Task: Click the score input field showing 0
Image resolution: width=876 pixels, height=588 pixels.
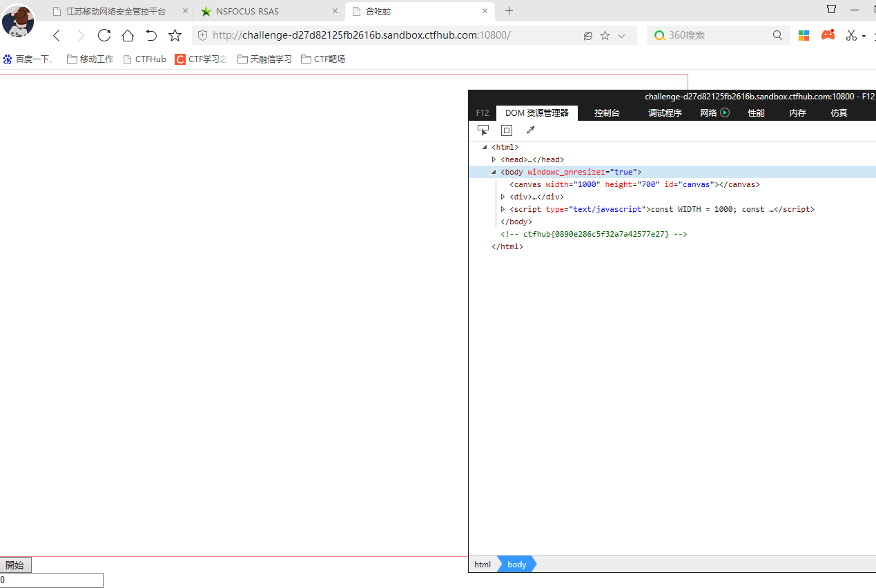Action: tap(51, 580)
